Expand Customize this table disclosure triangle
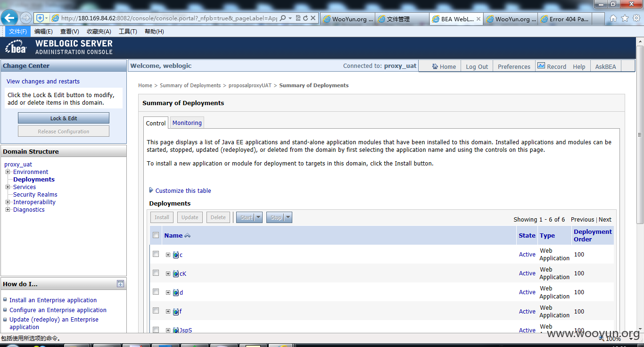 [x=151, y=190]
